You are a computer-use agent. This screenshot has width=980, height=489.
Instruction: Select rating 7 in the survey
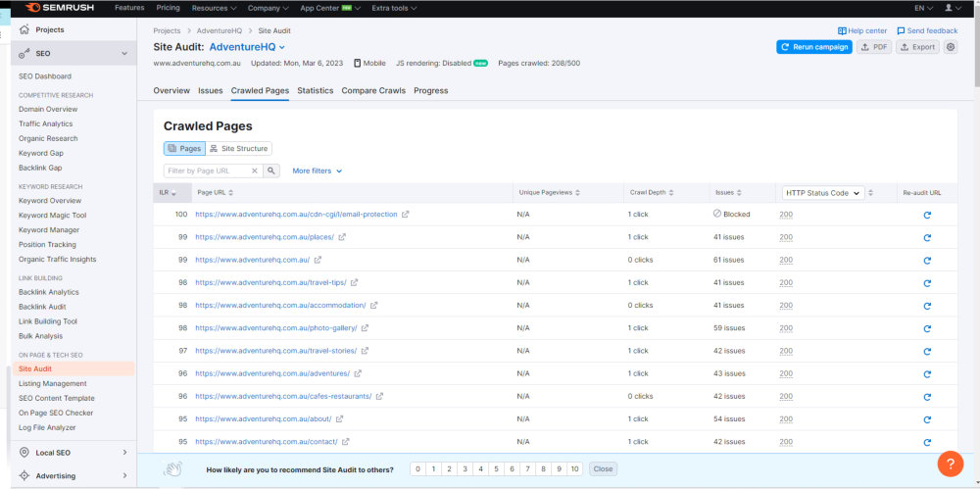point(527,469)
